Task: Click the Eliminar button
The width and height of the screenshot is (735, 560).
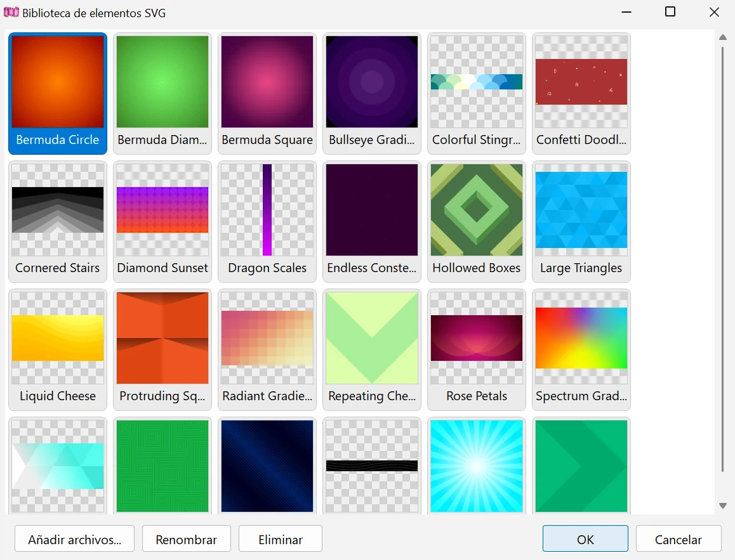Action: (x=281, y=539)
